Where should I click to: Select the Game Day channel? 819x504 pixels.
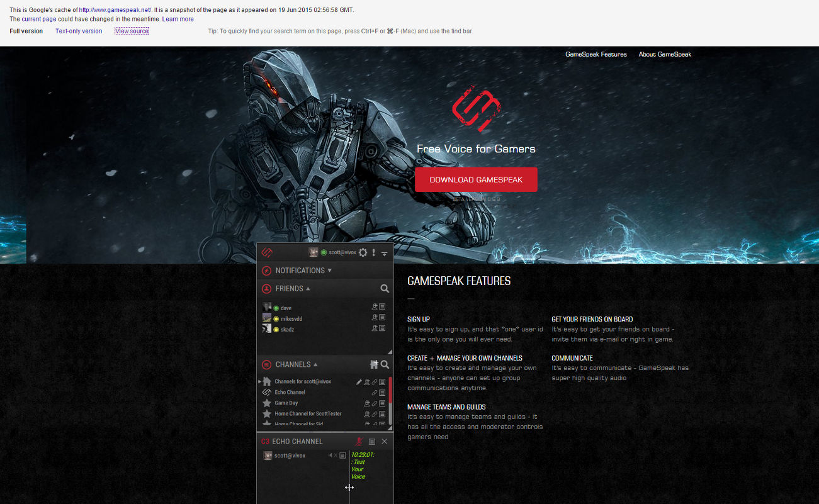coord(286,403)
